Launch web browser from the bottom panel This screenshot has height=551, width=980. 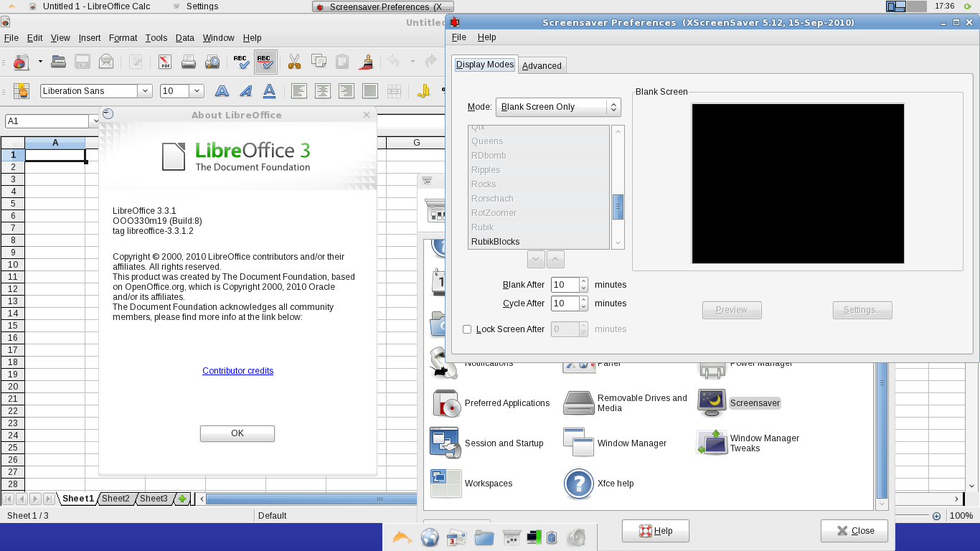(430, 537)
